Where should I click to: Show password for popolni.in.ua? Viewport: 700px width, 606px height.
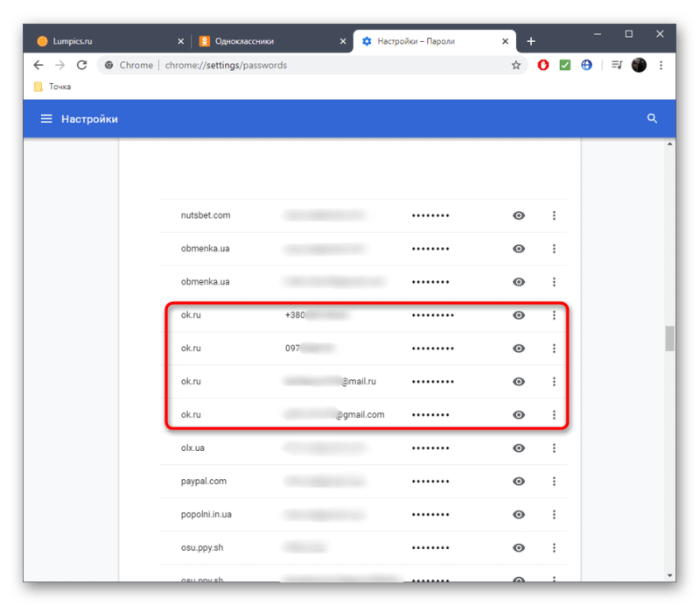tap(518, 514)
